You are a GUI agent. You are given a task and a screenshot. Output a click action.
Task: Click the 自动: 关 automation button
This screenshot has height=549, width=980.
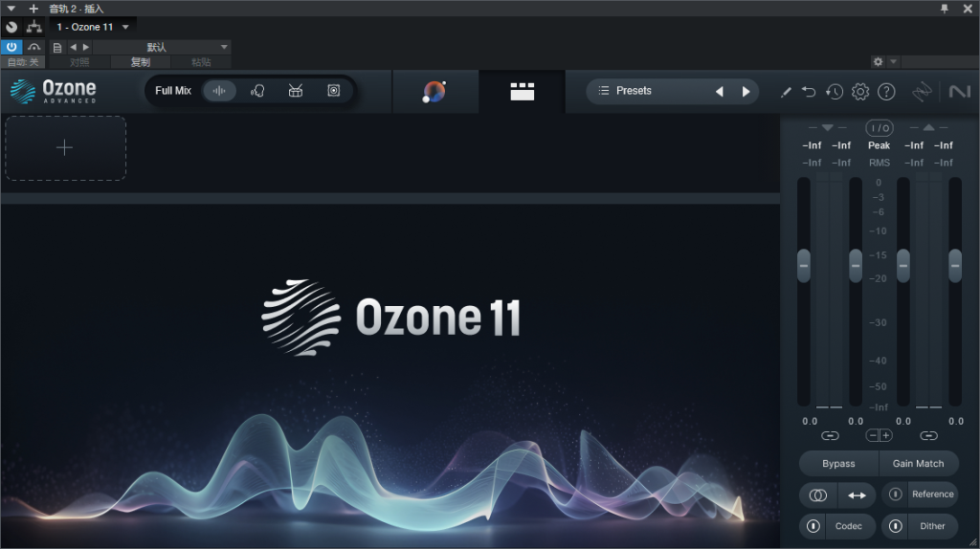23,62
